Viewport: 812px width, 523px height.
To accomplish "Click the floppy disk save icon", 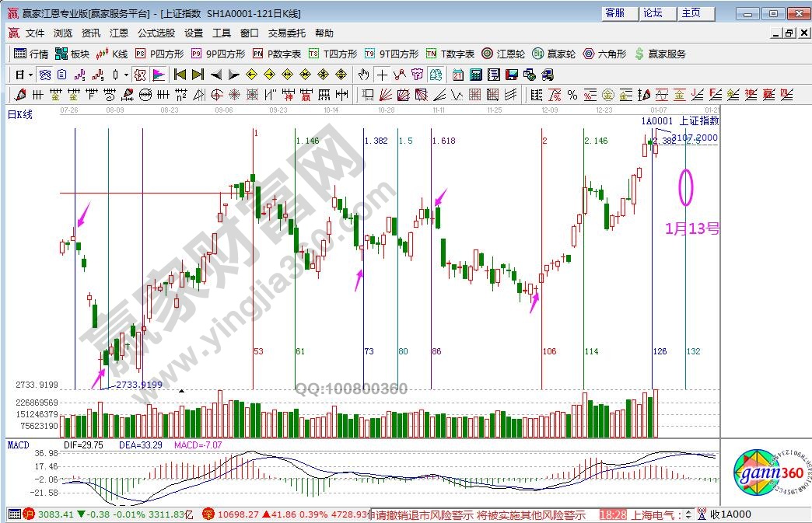I will coord(512,75).
